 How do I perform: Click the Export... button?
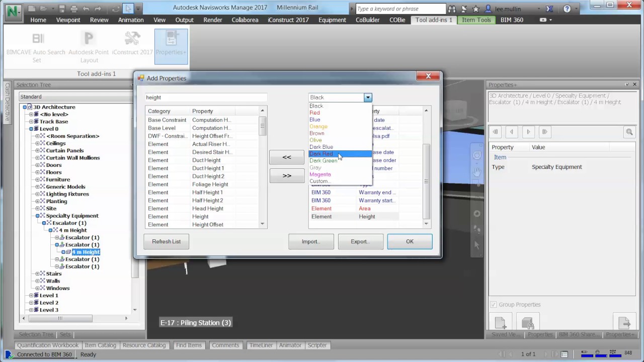(x=360, y=241)
